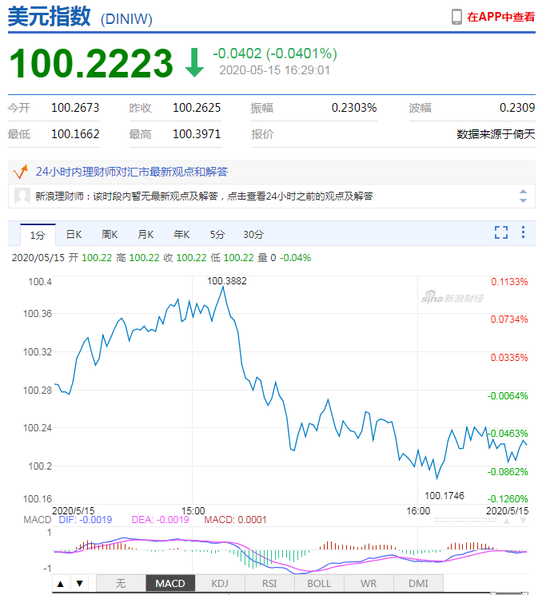Click the 新浪理财师 message text
The height and width of the screenshot is (595, 550).
coord(204,196)
